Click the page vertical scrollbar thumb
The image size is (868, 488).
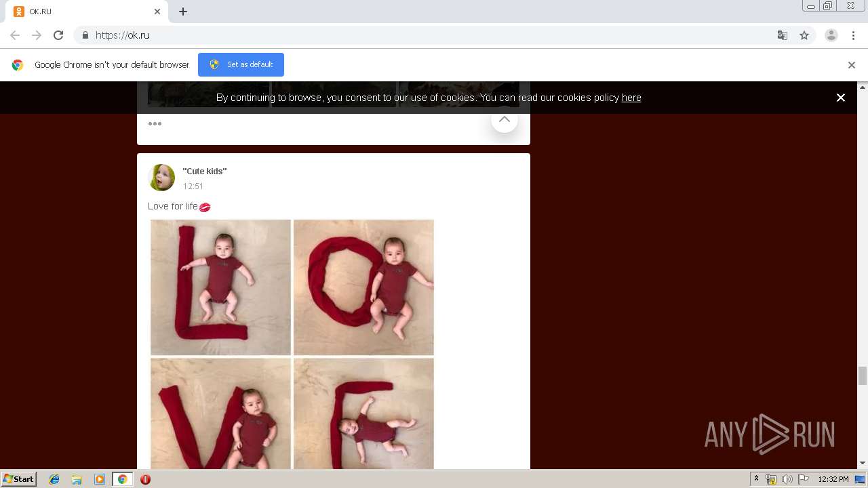(x=863, y=375)
